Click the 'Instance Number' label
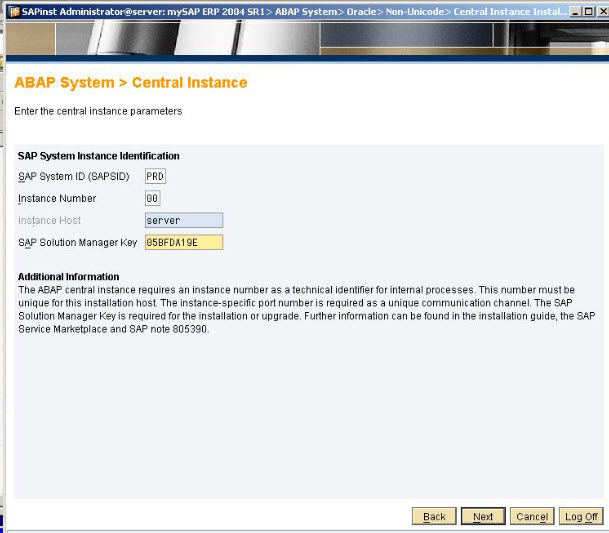The height and width of the screenshot is (533, 609). [x=57, y=199]
